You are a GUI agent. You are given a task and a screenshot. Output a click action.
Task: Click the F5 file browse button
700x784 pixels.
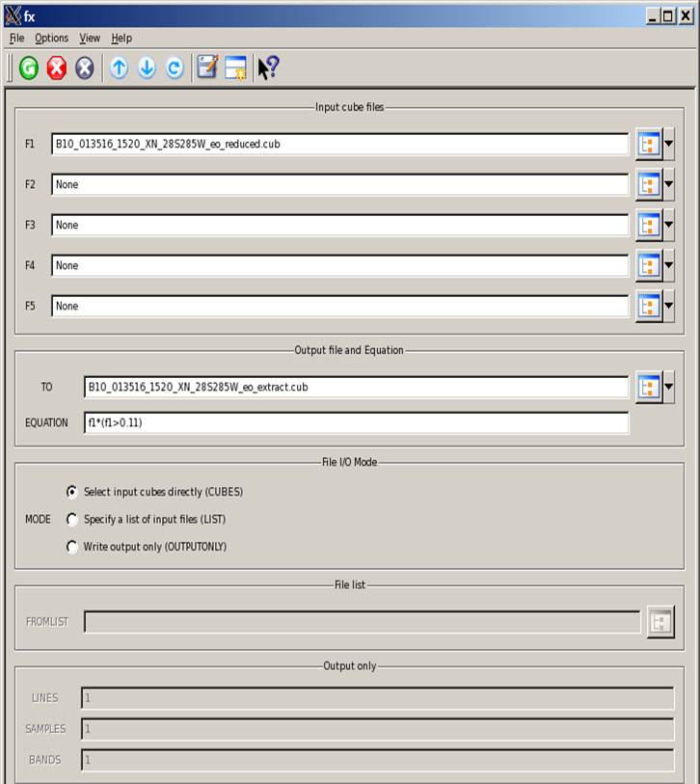[x=649, y=306]
